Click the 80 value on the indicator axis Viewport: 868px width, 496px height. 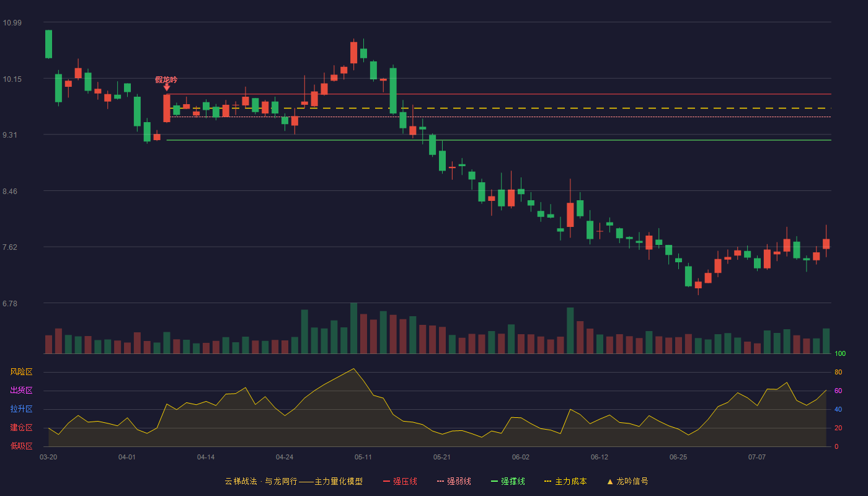[838, 373]
